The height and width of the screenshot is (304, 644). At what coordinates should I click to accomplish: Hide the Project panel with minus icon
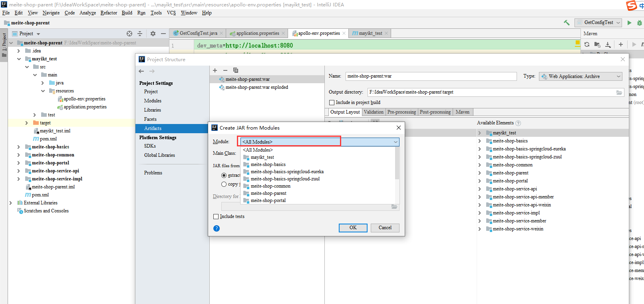(163, 34)
